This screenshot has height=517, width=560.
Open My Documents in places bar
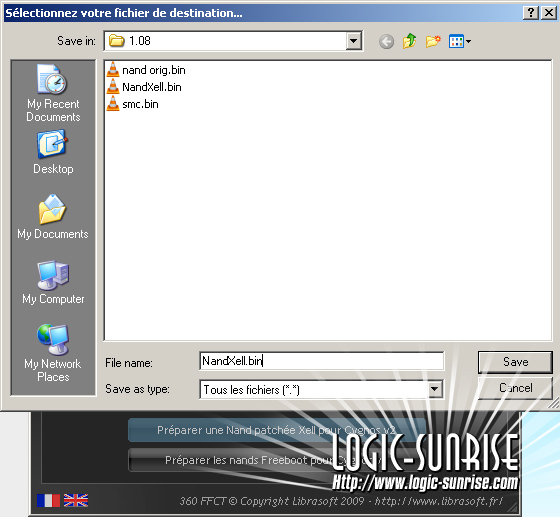pos(53,217)
